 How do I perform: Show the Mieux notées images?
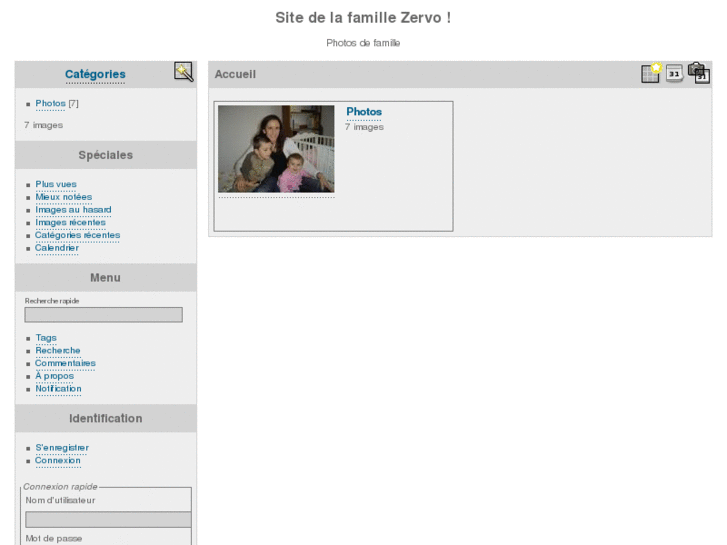(64, 197)
